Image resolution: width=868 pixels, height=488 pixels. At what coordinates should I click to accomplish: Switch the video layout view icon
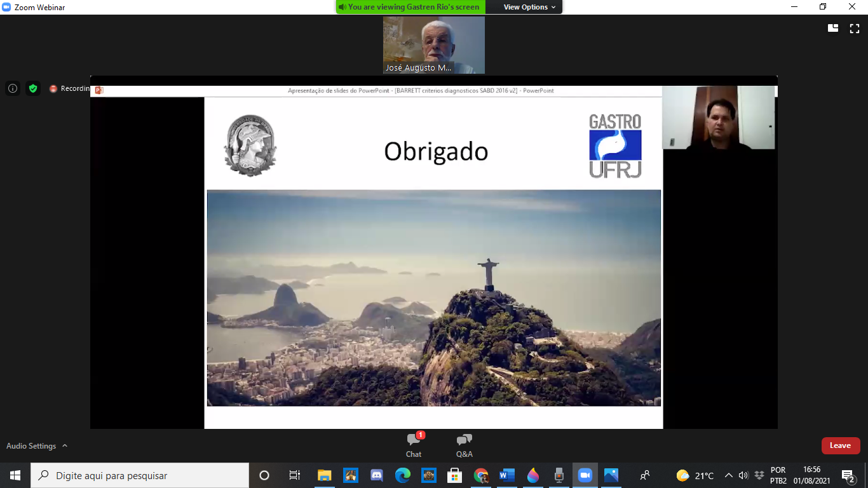point(833,28)
